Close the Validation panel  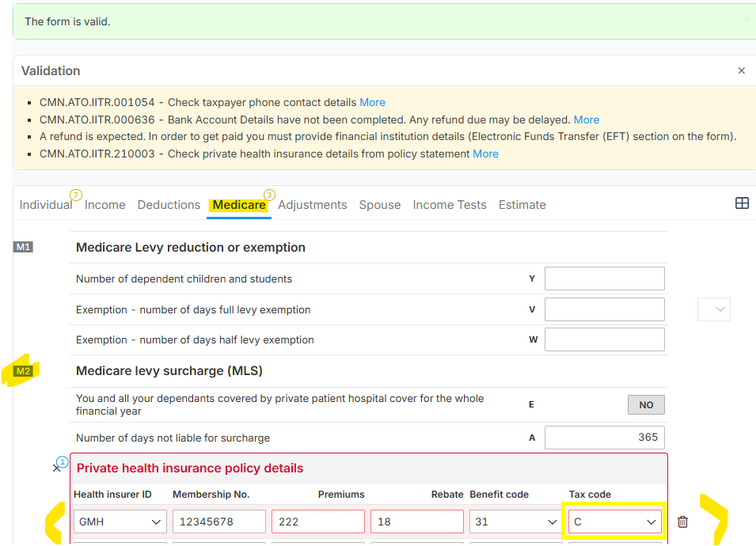(741, 71)
